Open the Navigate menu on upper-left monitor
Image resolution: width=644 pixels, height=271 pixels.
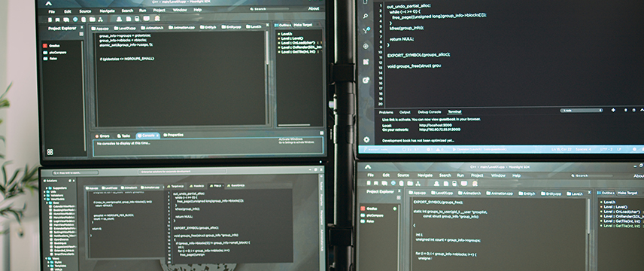coord(107,11)
